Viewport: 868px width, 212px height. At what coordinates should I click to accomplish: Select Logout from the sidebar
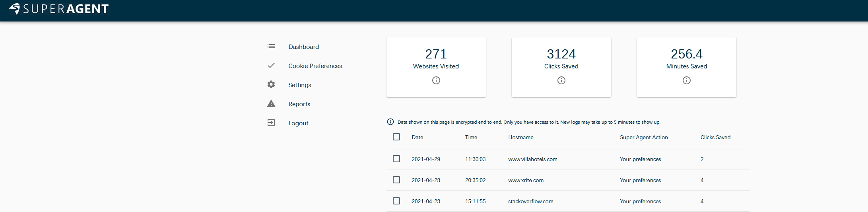(x=299, y=123)
